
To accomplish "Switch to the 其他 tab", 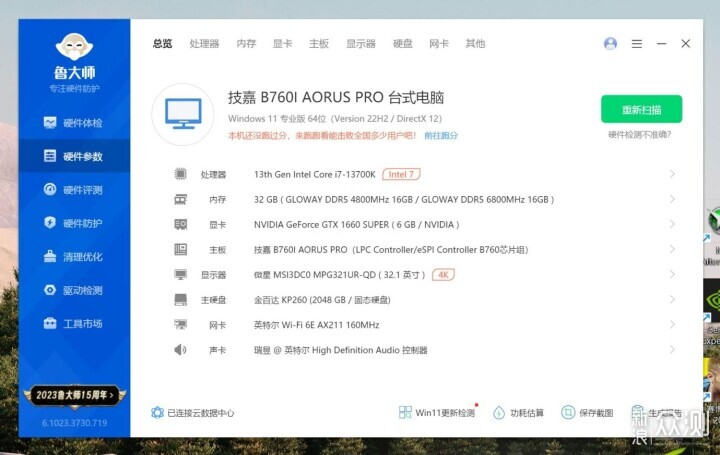I will click(x=475, y=44).
